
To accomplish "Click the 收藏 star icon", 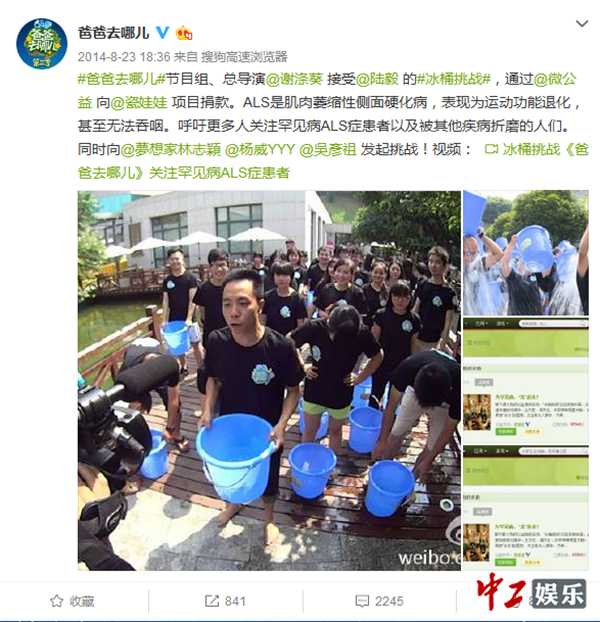I will [57, 601].
